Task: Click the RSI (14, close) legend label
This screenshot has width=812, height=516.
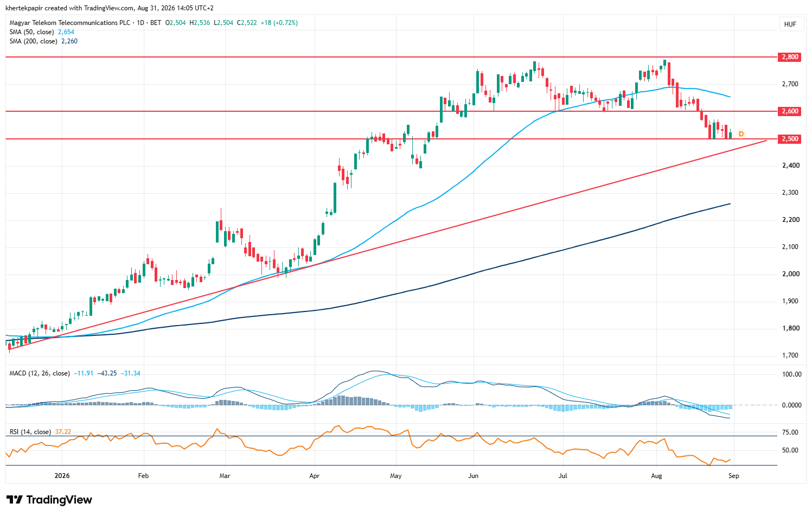Action: click(x=30, y=432)
